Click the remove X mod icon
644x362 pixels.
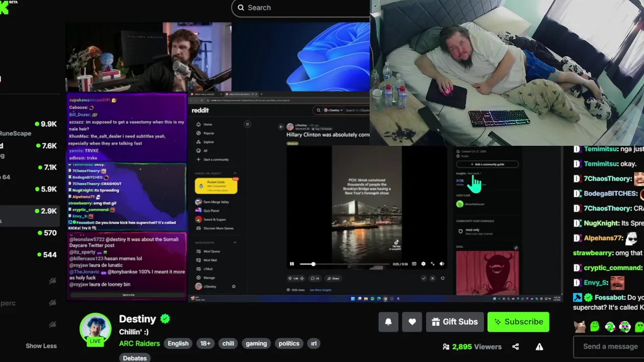[x=433, y=278]
